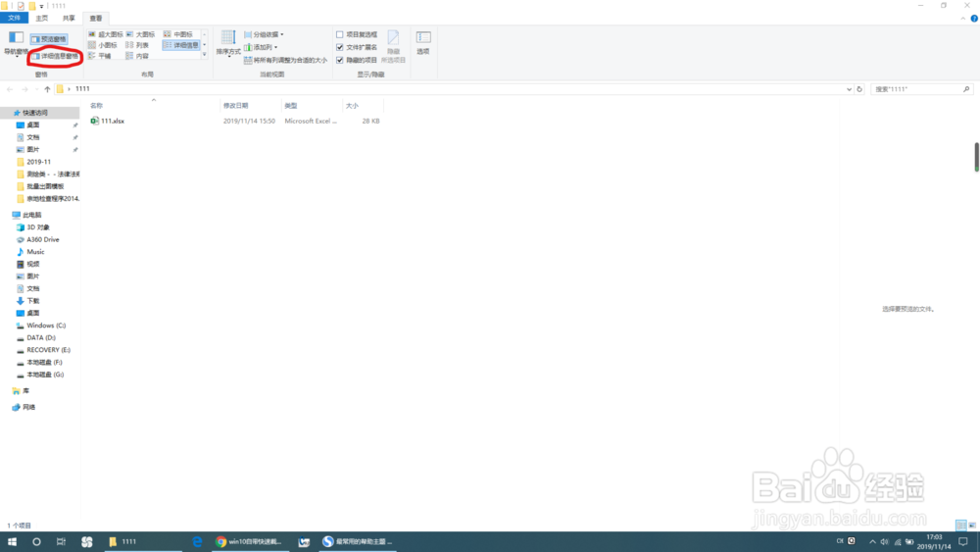Open the RECOVERY (E:) drive

[48, 350]
